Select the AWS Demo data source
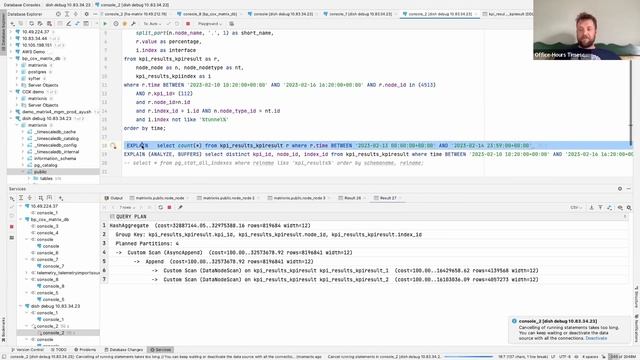Viewport: 640px width, 360px height. tap(33, 52)
